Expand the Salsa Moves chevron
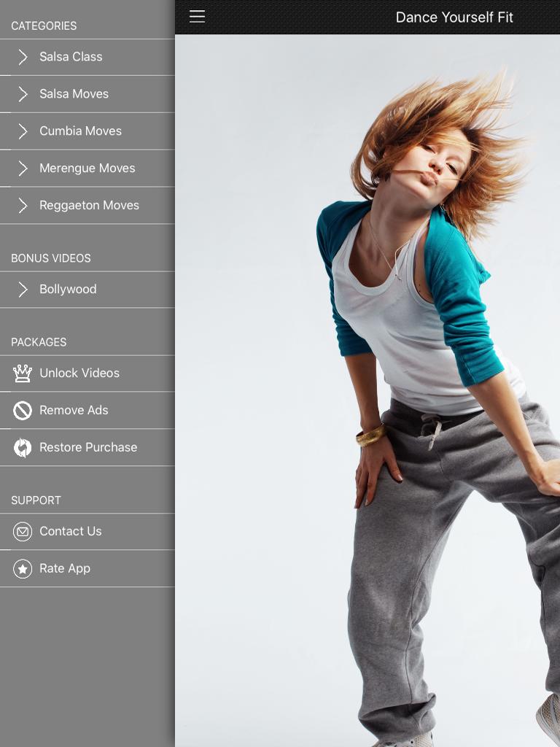Viewport: 560px width, 747px height. [x=23, y=94]
